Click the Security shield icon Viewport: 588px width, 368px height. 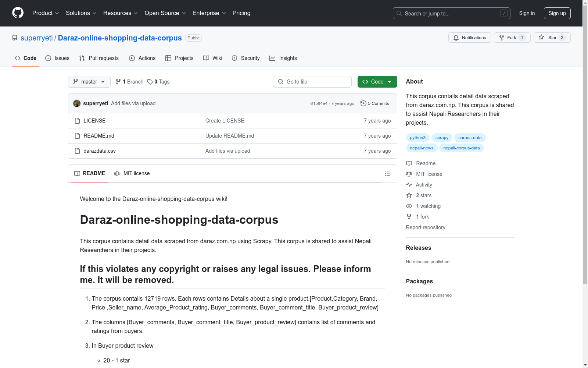coord(234,58)
